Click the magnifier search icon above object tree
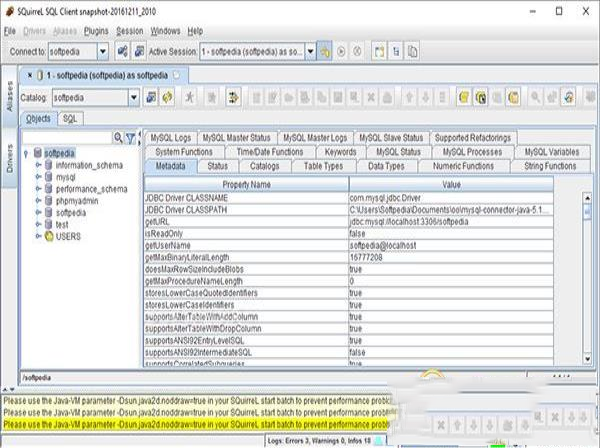 [x=118, y=137]
